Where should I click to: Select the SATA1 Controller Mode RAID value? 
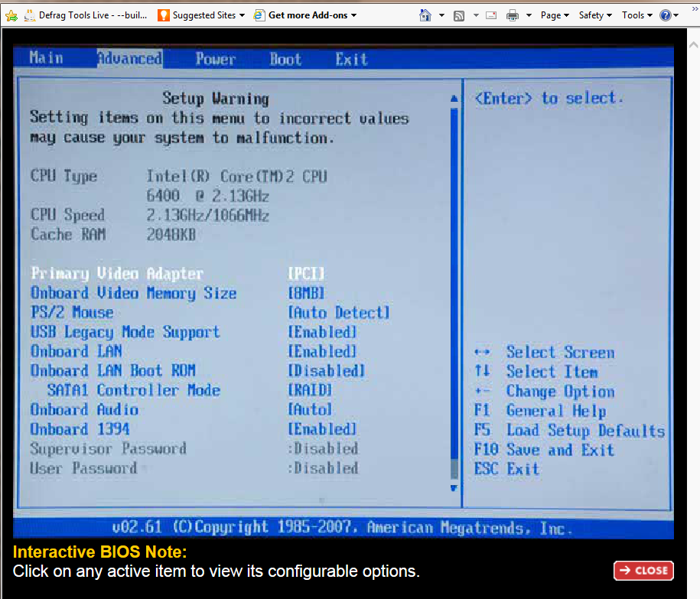(x=310, y=390)
